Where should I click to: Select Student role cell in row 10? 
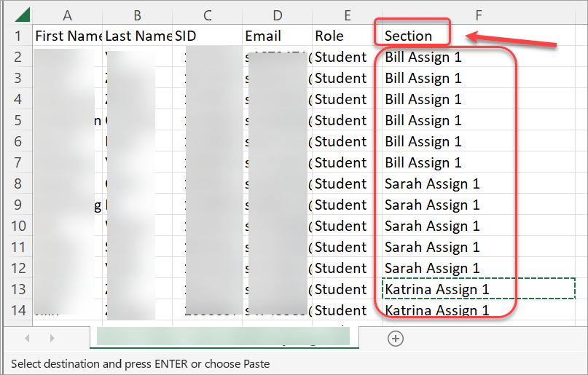(x=348, y=226)
